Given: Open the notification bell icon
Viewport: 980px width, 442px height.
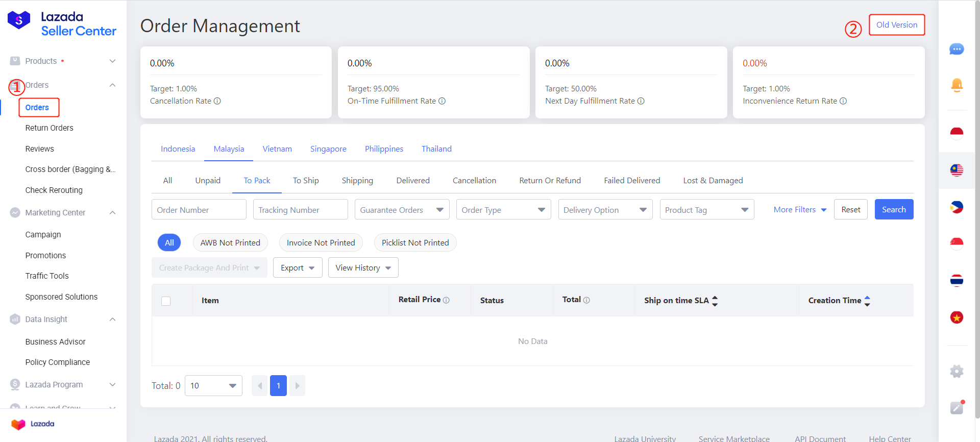Looking at the screenshot, I should (957, 85).
